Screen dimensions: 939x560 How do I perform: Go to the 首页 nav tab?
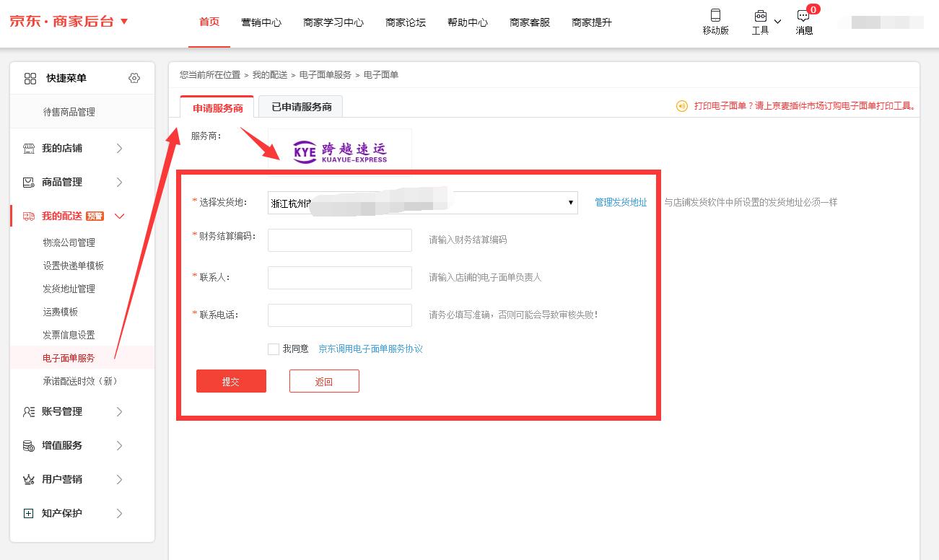[x=209, y=22]
